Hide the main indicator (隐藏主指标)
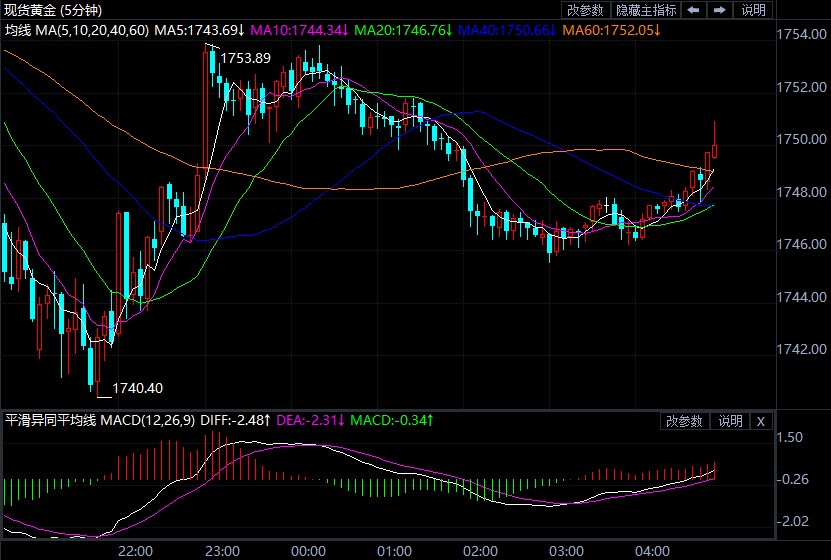831x560 pixels. (x=645, y=10)
